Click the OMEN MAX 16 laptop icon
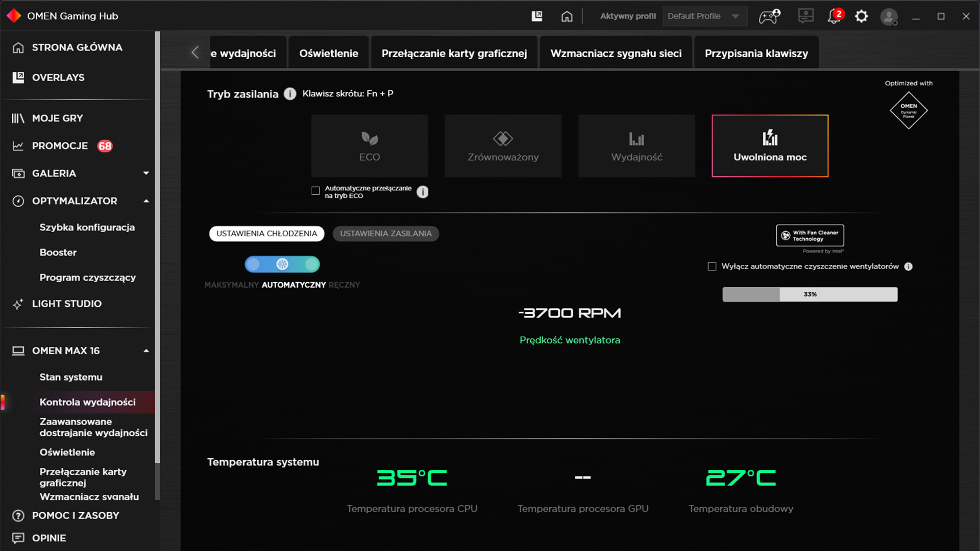980x551 pixels. pyautogui.click(x=18, y=351)
